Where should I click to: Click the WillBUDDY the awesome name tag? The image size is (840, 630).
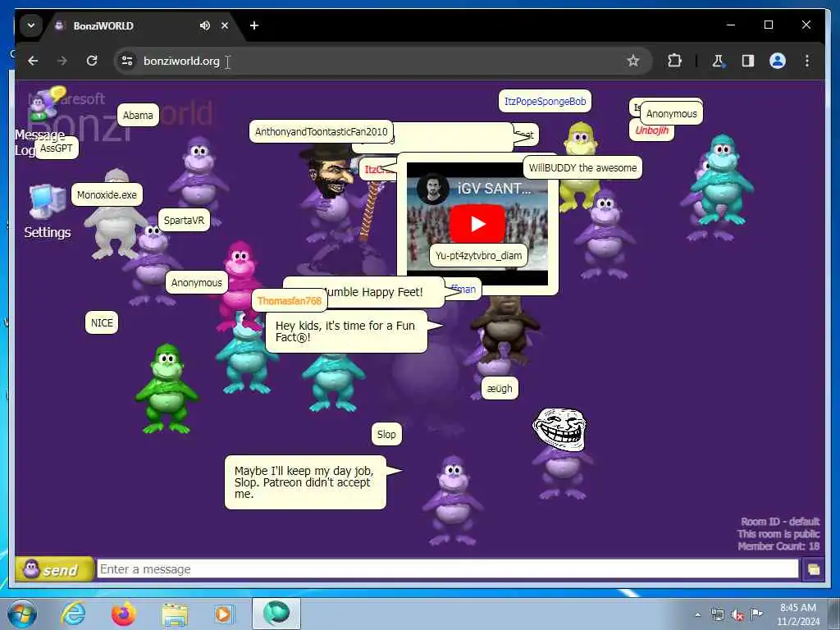(x=582, y=167)
